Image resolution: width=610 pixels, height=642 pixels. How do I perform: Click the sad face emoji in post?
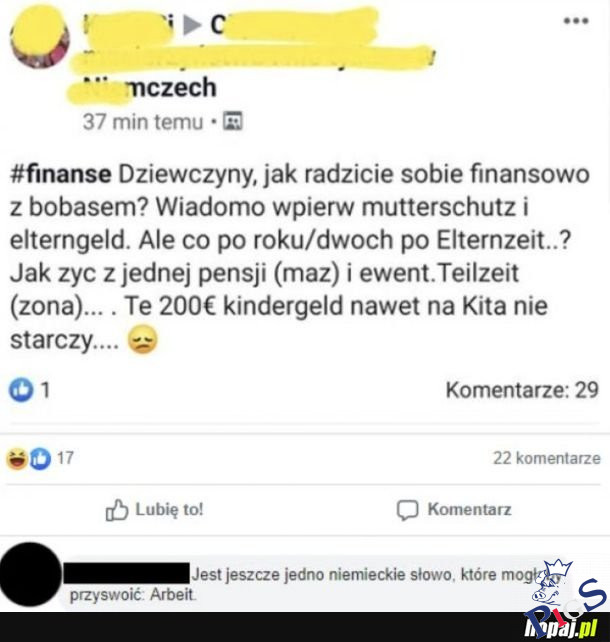point(142,340)
